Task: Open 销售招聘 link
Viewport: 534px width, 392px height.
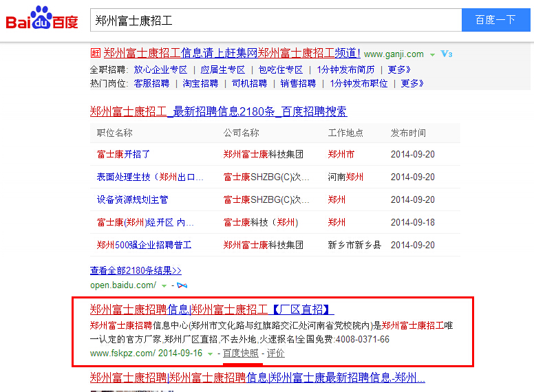Action: pos(298,83)
